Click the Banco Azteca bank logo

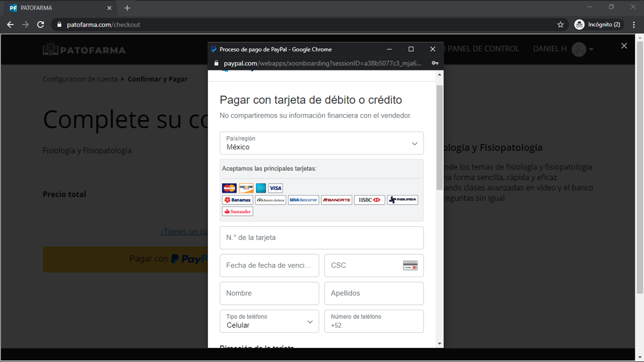[x=271, y=200]
